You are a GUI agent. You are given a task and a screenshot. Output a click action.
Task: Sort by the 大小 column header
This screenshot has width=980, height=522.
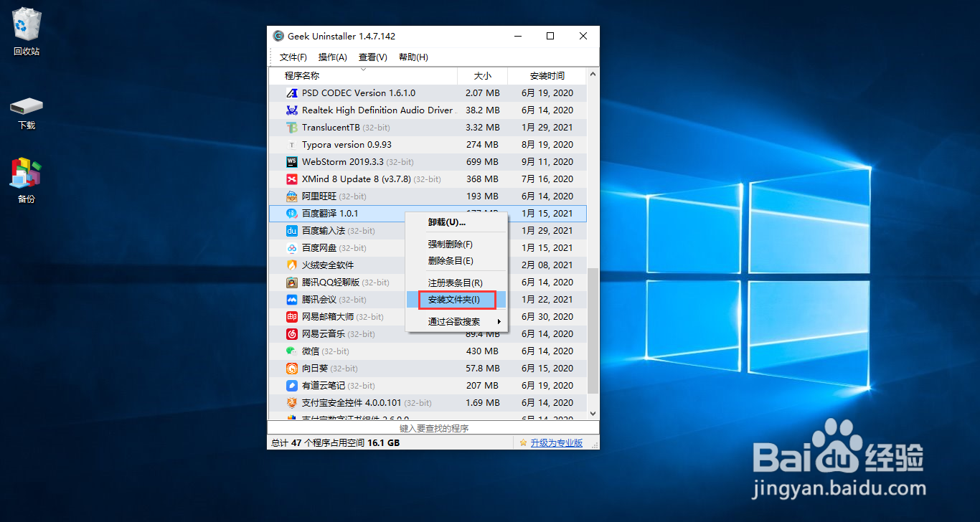coord(483,75)
